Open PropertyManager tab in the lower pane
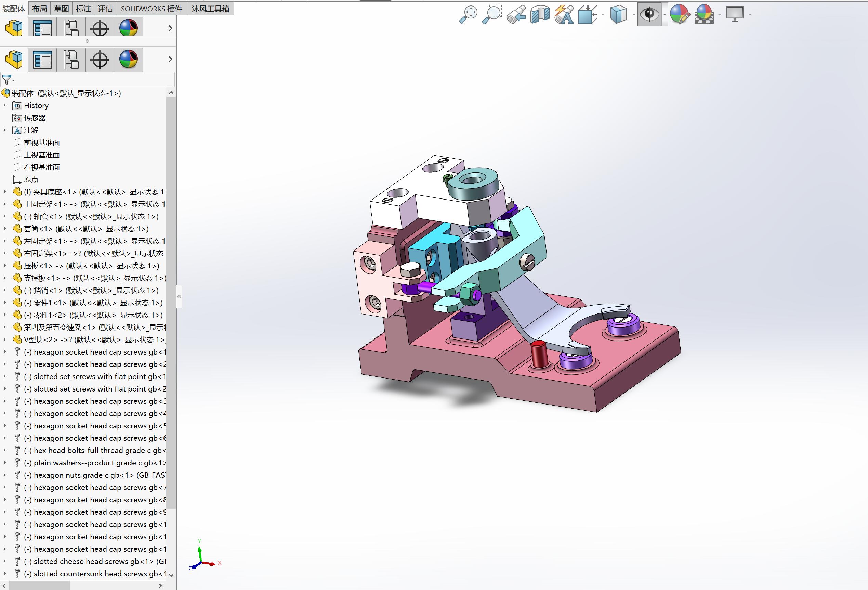Image resolution: width=868 pixels, height=590 pixels. click(x=42, y=60)
